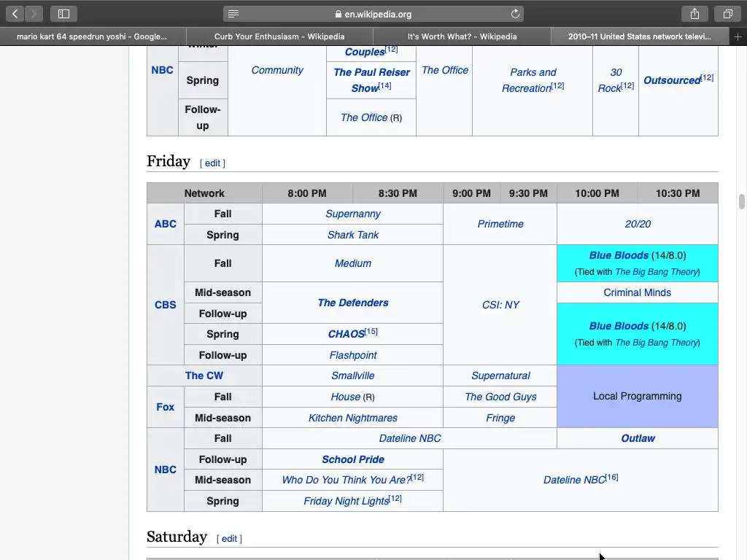The height and width of the screenshot is (560, 747).
Task: Go forward with Safari forward arrow
Action: point(34,14)
